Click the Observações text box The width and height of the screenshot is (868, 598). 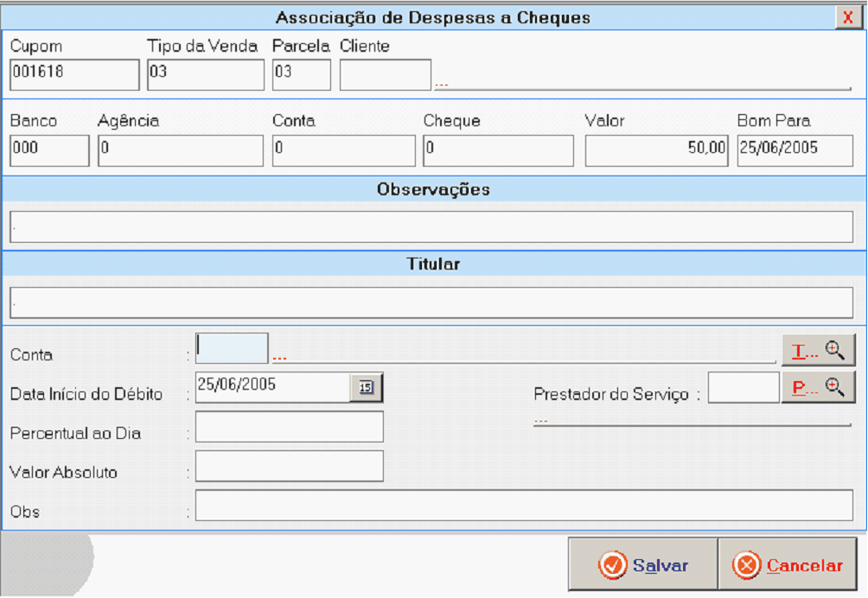pos(431,227)
